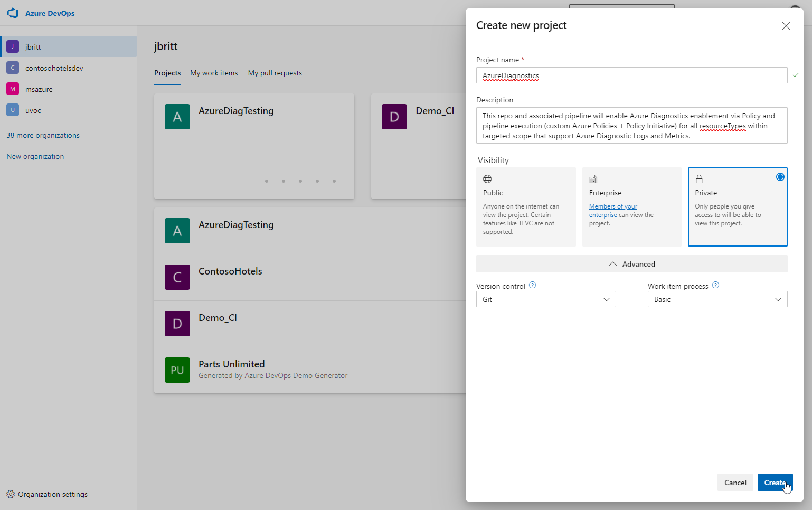This screenshot has height=510, width=812.
Task: Open the Work item process help icon
Action: tap(716, 285)
